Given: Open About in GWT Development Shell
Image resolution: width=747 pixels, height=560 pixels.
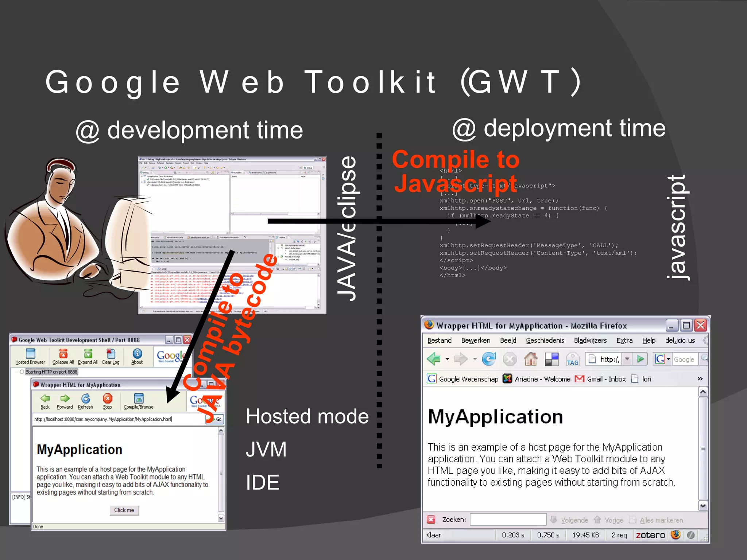Looking at the screenshot, I should point(137,357).
